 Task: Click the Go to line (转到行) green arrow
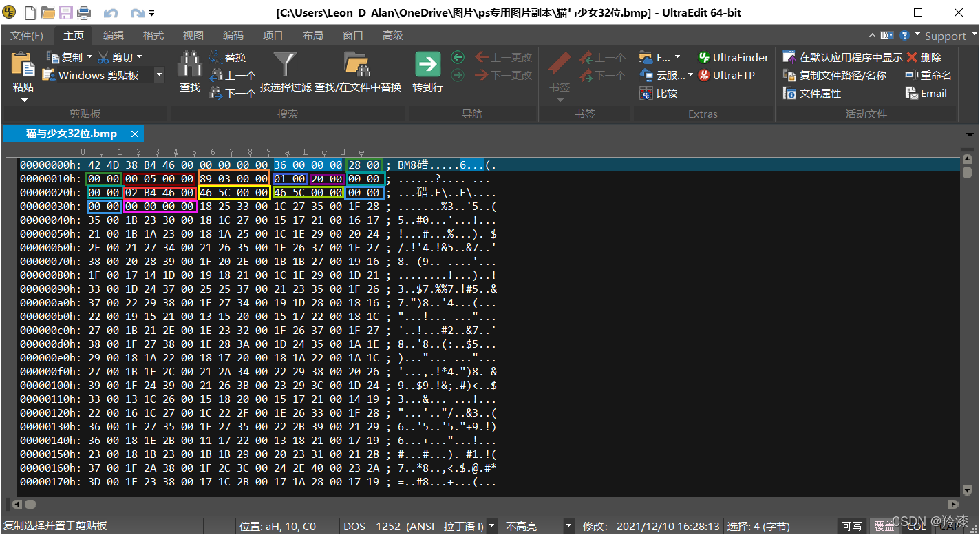427,64
